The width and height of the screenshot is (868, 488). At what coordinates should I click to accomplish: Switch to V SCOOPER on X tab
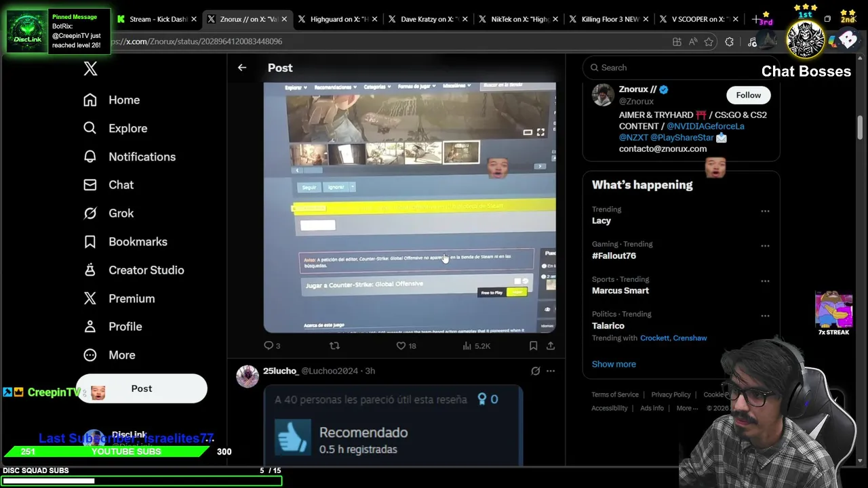coord(698,19)
